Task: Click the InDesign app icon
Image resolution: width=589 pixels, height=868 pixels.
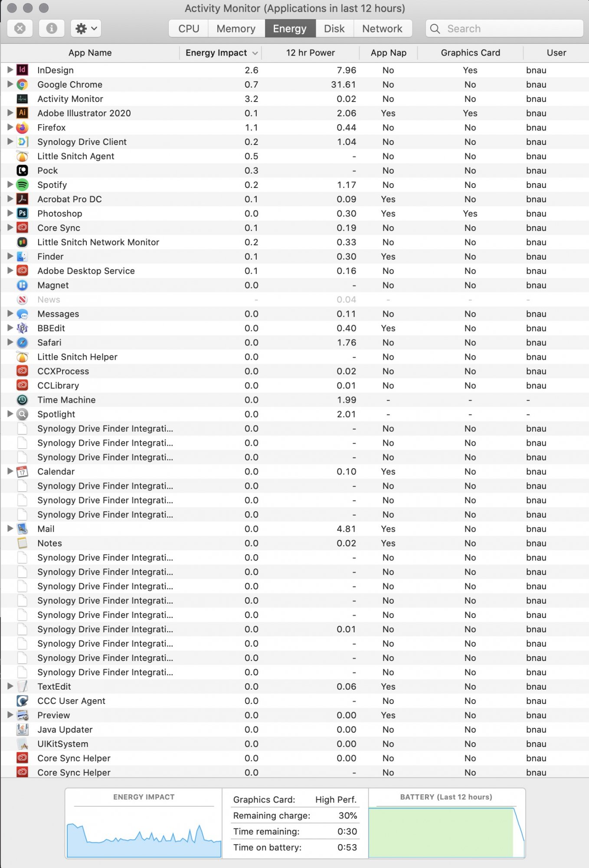Action: 22,70
